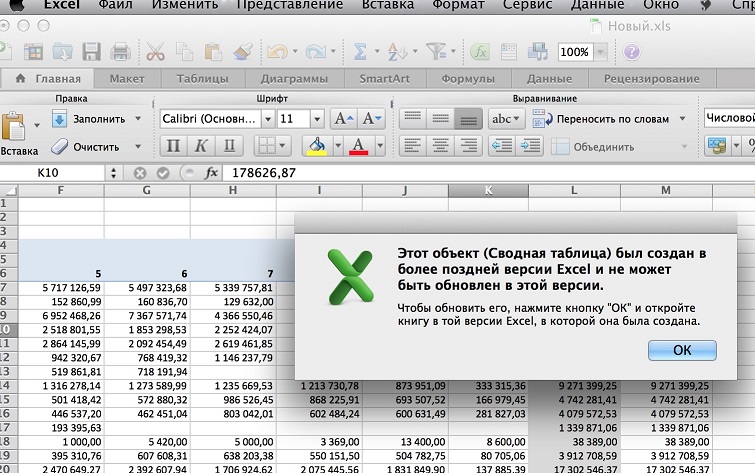Click the Print icon in the toolbar
This screenshot has height=473, width=755.
[120, 52]
